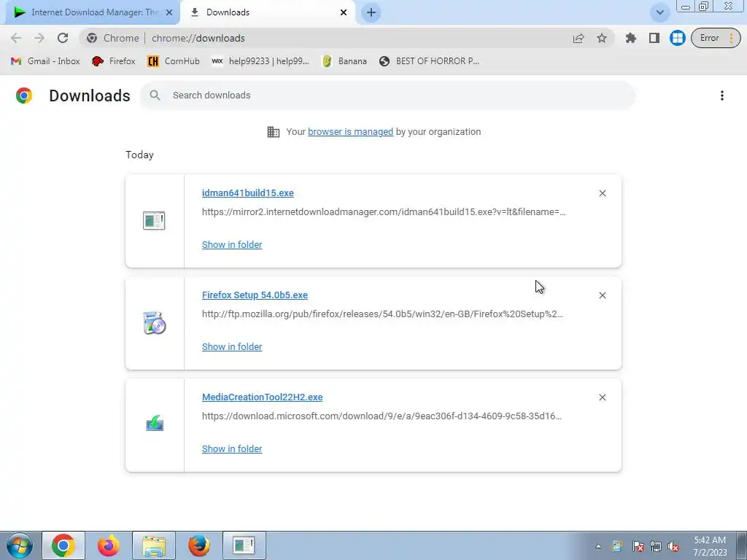Click the ftp.mozilla.org source URL text
Image resolution: width=747 pixels, height=560 pixels.
pyautogui.click(x=382, y=314)
